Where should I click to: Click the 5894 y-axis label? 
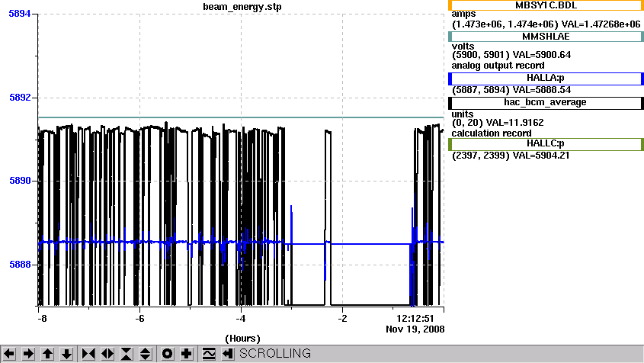coord(20,14)
